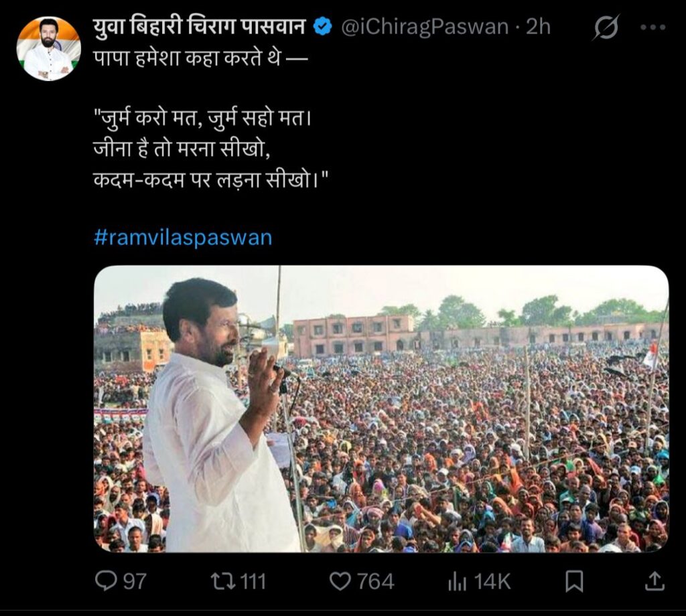
Task: Repost the tweet via the retweet arrows icon
Action: (220, 581)
